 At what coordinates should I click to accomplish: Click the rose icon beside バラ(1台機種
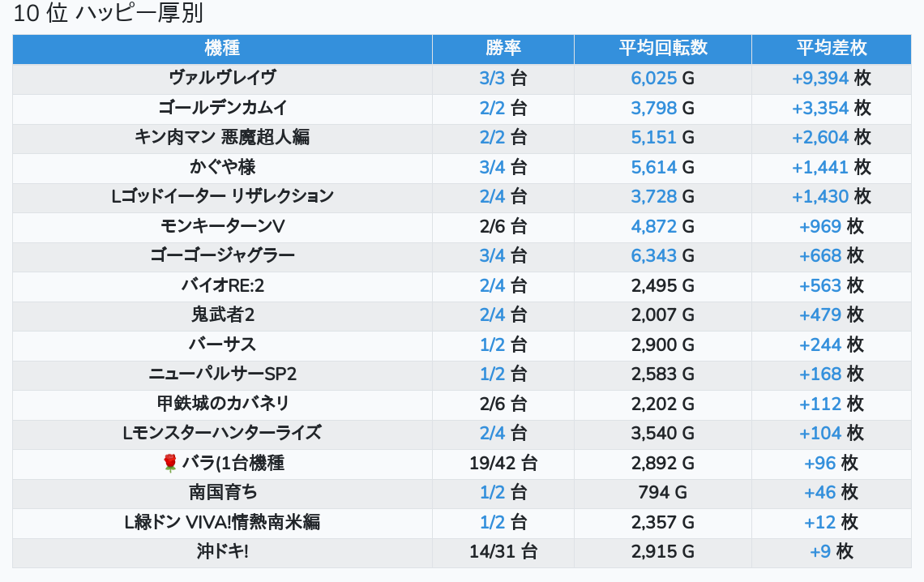pyautogui.click(x=169, y=463)
